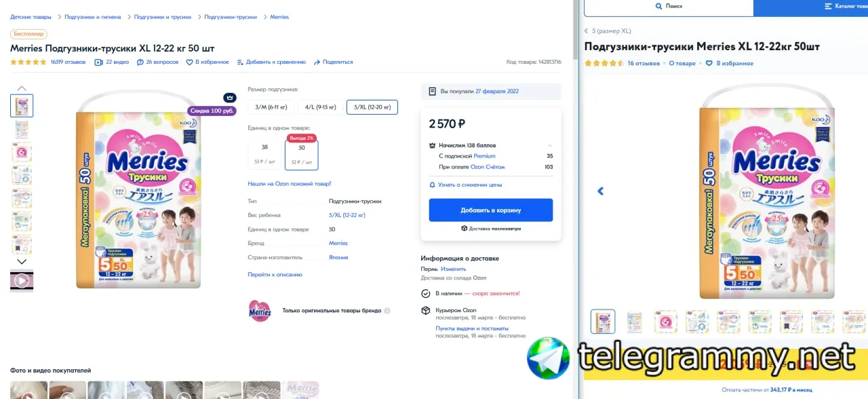Viewport: 868px width, 399px height.
Task: Click the Поиск magnifier search icon
Action: tap(658, 6)
